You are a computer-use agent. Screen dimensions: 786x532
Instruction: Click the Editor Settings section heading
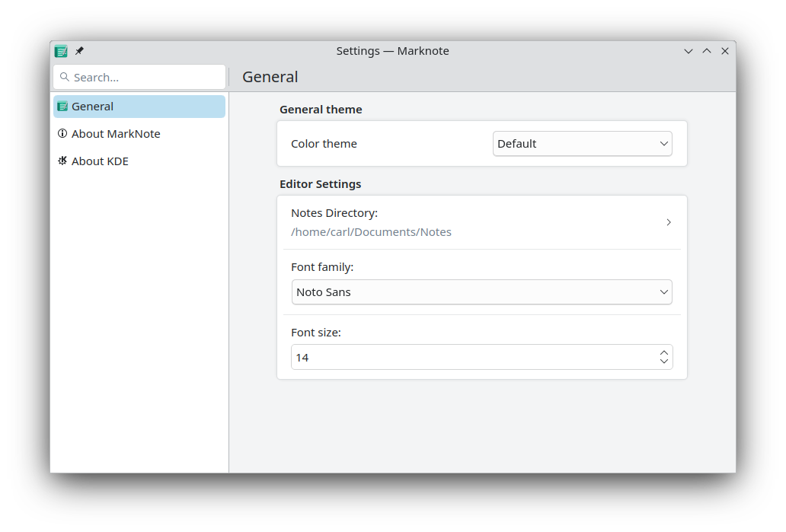tap(321, 184)
